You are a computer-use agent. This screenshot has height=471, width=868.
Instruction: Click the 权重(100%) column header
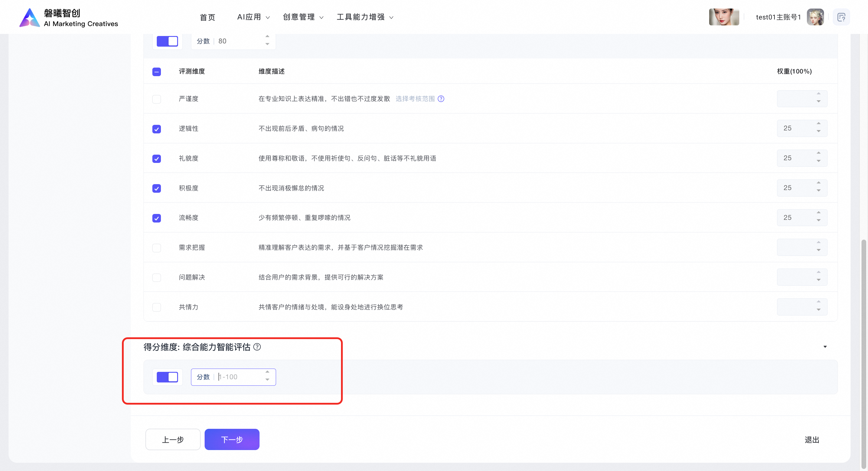[794, 71]
